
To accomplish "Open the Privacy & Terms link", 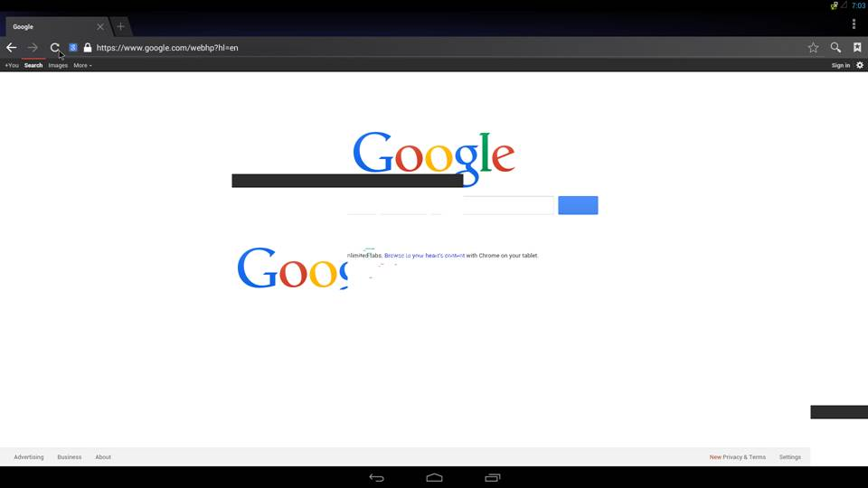I will (744, 457).
